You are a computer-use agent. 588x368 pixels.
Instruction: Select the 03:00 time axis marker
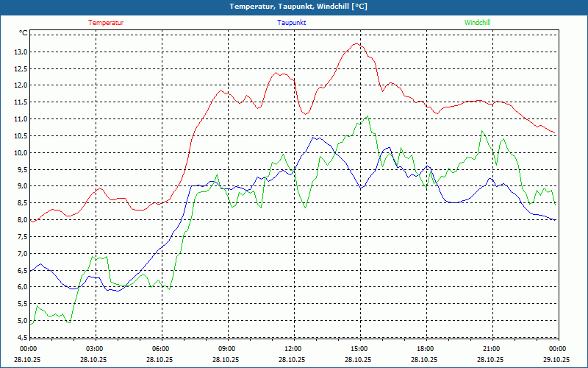coord(95,349)
